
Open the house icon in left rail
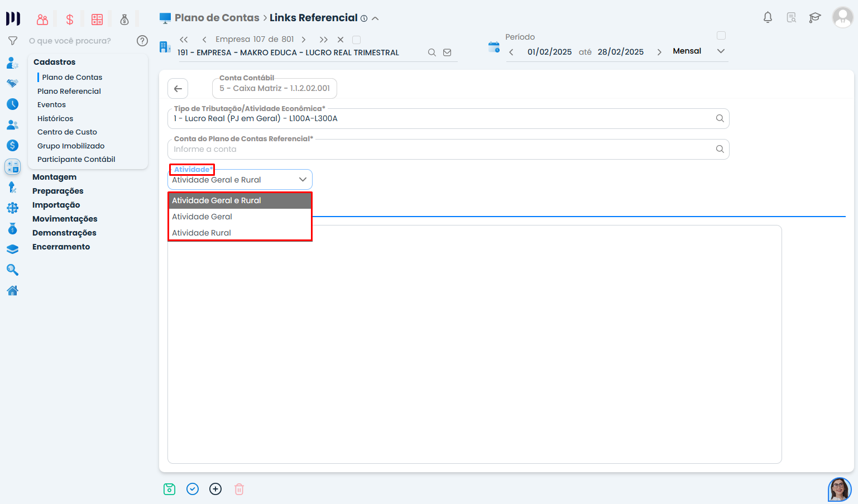click(12, 291)
